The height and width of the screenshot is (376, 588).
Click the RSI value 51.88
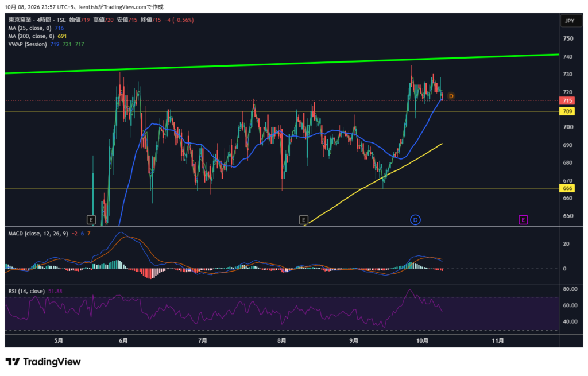(55, 291)
